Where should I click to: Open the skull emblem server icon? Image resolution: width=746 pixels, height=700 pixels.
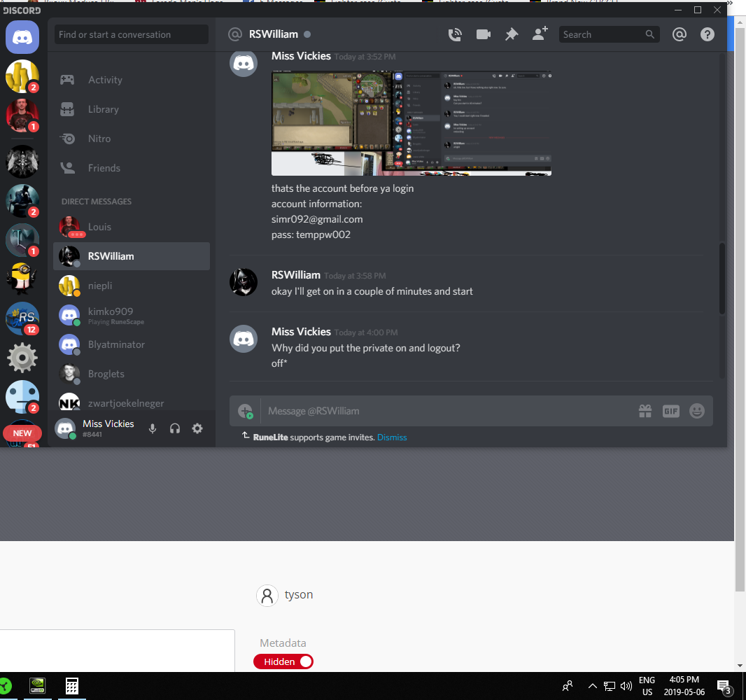(22, 162)
